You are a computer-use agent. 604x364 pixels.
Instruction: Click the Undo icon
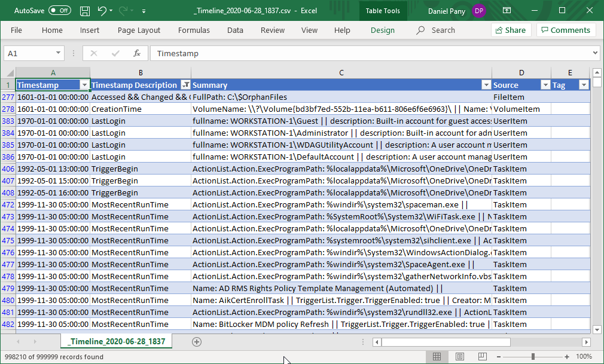102,11
